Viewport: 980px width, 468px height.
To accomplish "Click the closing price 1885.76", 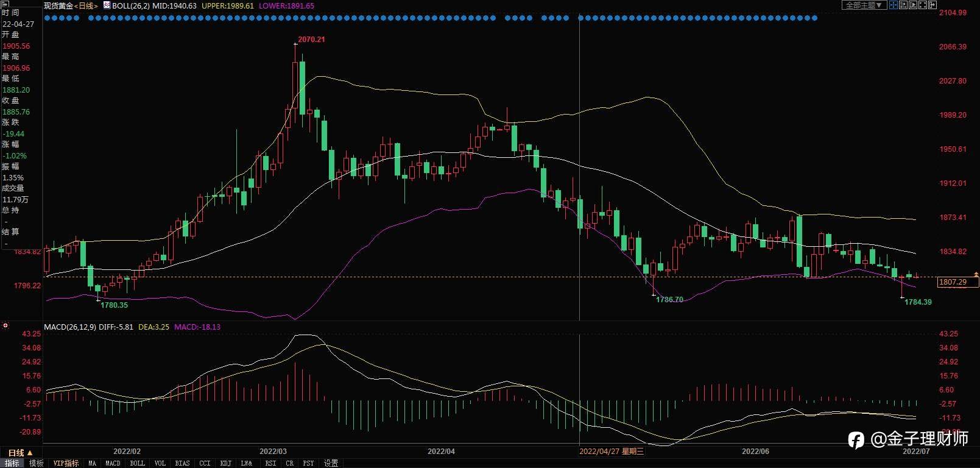I will coord(16,112).
